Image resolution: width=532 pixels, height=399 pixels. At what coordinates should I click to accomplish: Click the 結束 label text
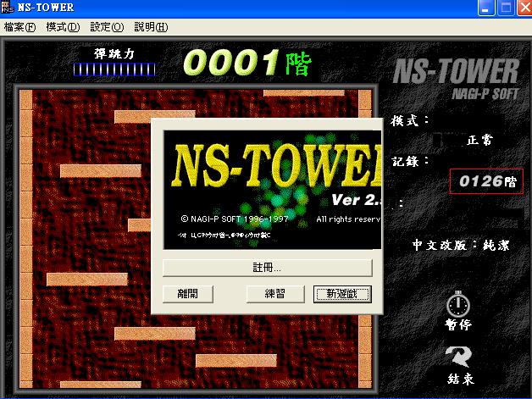coord(460,379)
